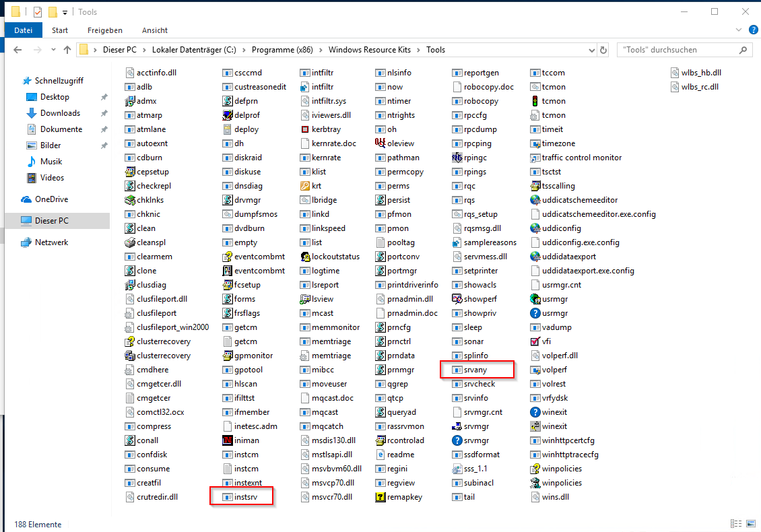Switch to large icons view in status bar

pyautogui.click(x=751, y=524)
